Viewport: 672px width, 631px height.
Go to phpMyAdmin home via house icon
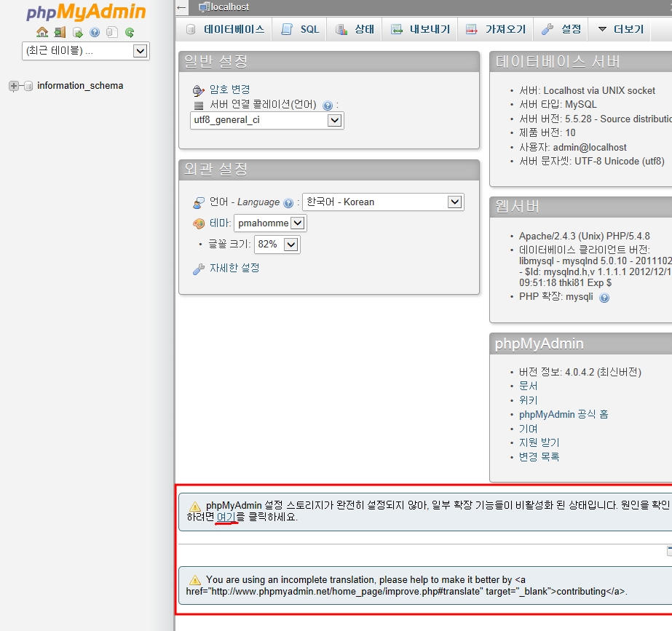pos(42,32)
